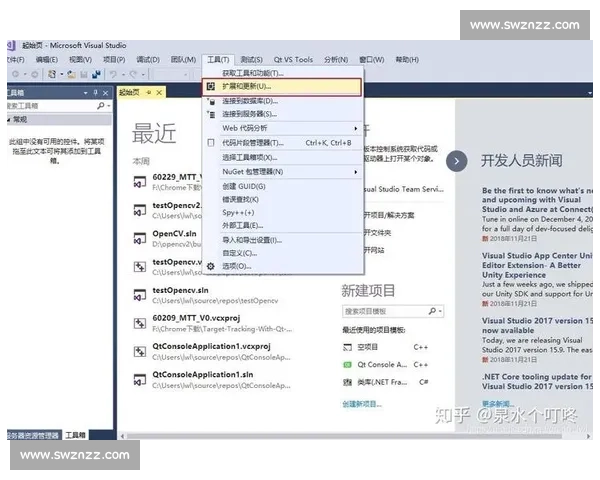Select 扩展和更新(U)... from the Tools menu
The width and height of the screenshot is (600, 480).
pyautogui.click(x=282, y=87)
